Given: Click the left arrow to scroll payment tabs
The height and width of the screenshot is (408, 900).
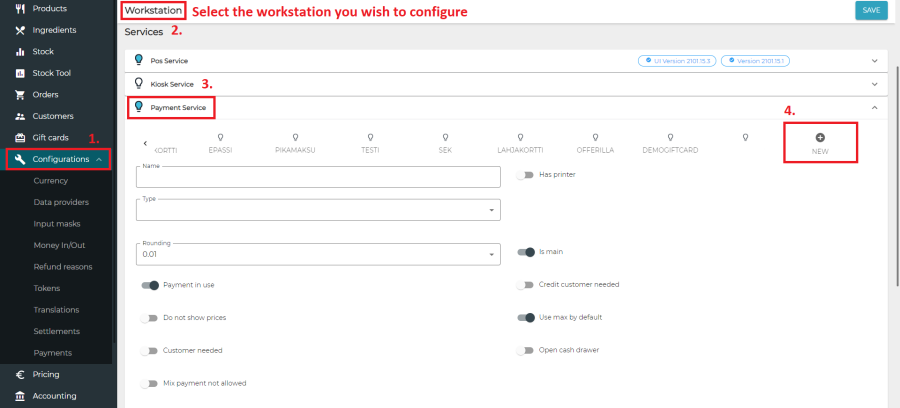Looking at the screenshot, I should pyautogui.click(x=145, y=143).
